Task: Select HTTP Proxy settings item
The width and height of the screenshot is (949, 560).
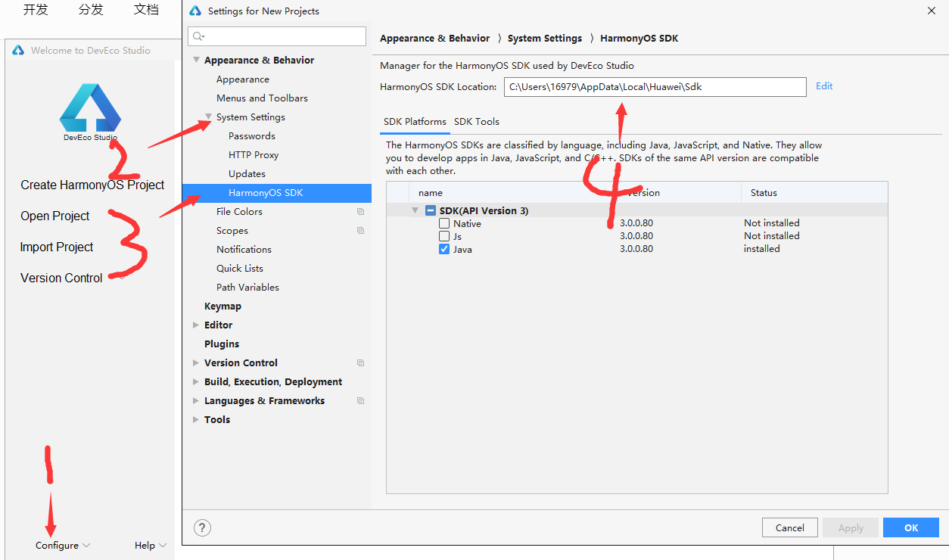Action: coord(254,155)
